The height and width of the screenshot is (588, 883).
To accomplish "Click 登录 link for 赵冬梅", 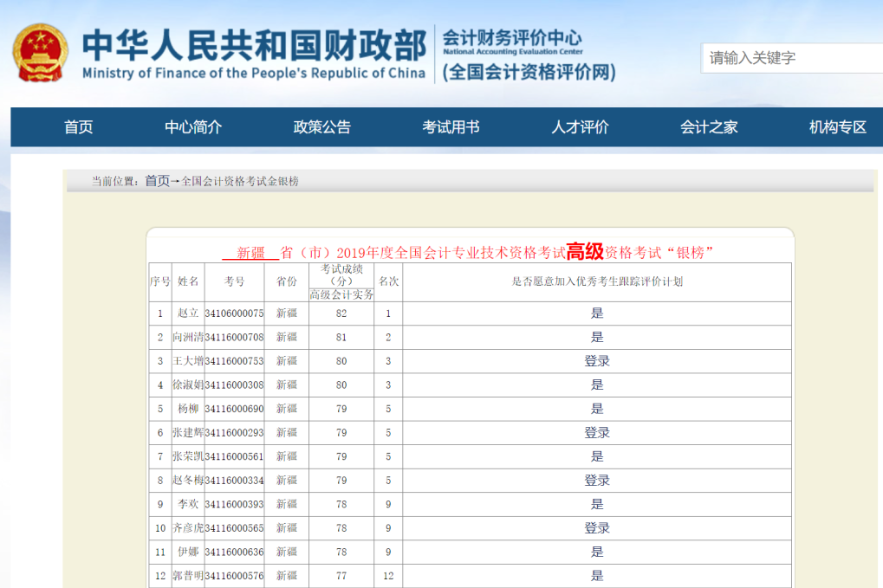I will [597, 481].
